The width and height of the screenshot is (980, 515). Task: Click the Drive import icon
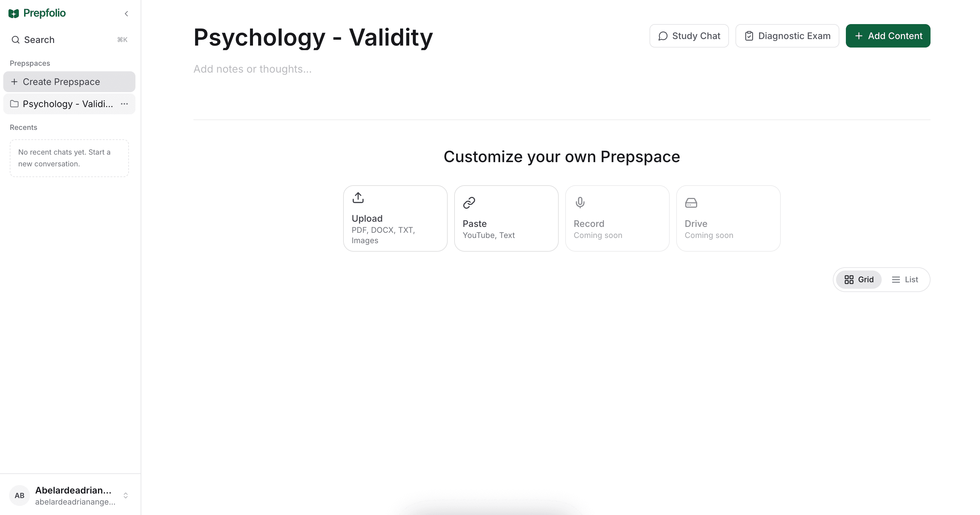[691, 202]
